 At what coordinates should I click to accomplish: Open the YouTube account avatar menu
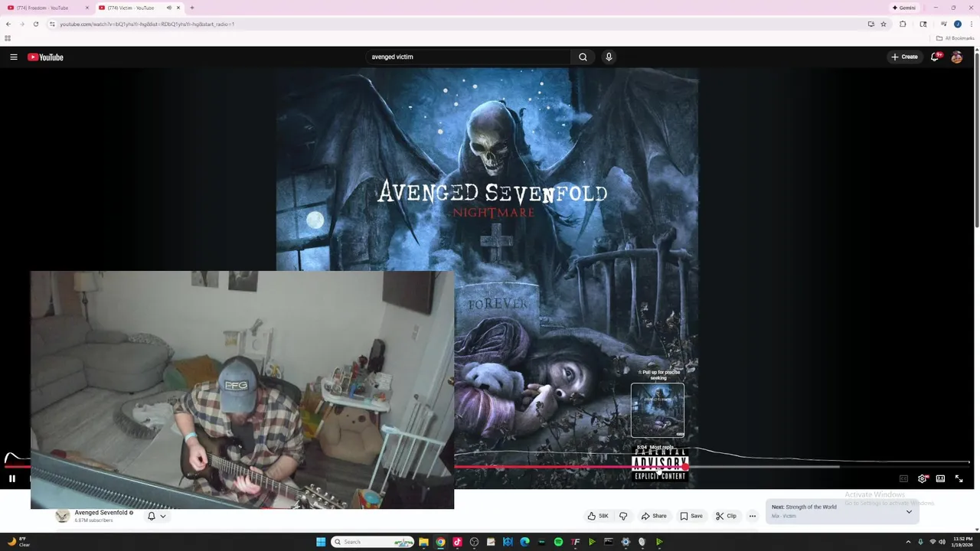pos(956,57)
